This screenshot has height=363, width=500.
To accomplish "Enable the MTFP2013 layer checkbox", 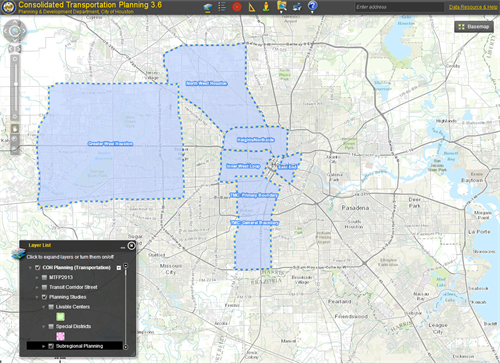I will (44, 277).
